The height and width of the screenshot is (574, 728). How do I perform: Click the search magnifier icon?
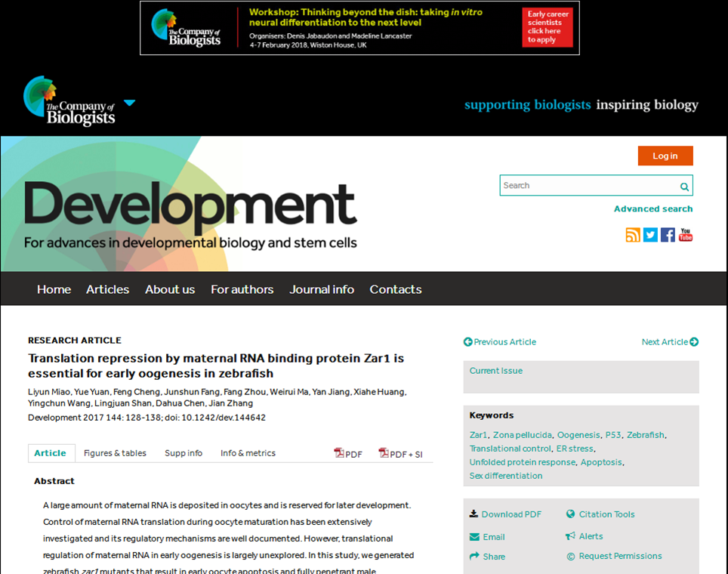click(x=684, y=187)
